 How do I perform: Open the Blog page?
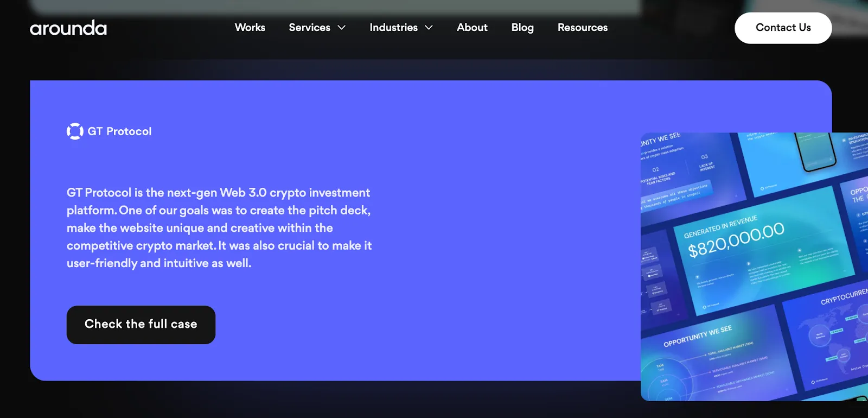pos(522,27)
